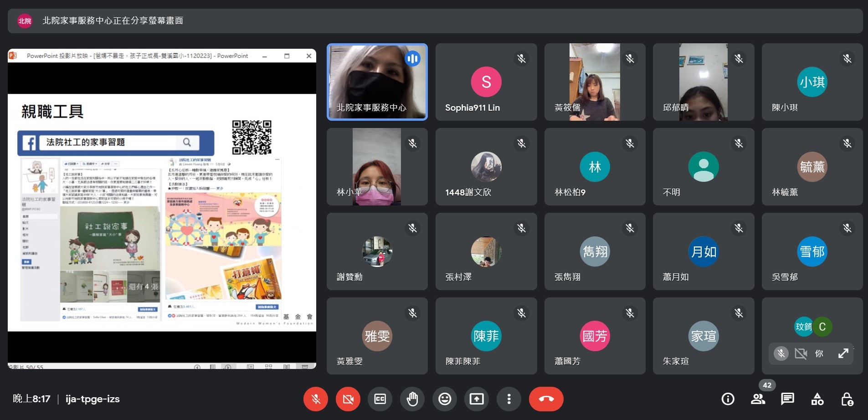Open emoji reactions picker
The image size is (868, 420).
(x=445, y=399)
